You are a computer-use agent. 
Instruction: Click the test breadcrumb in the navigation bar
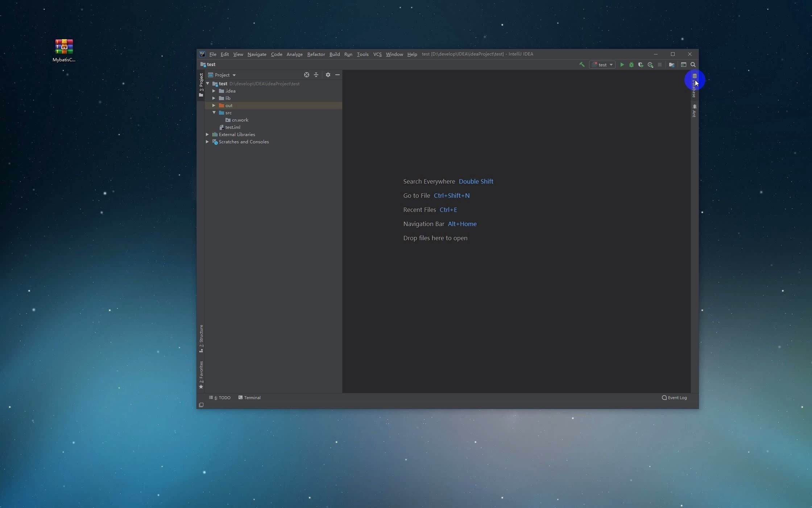tap(208, 65)
